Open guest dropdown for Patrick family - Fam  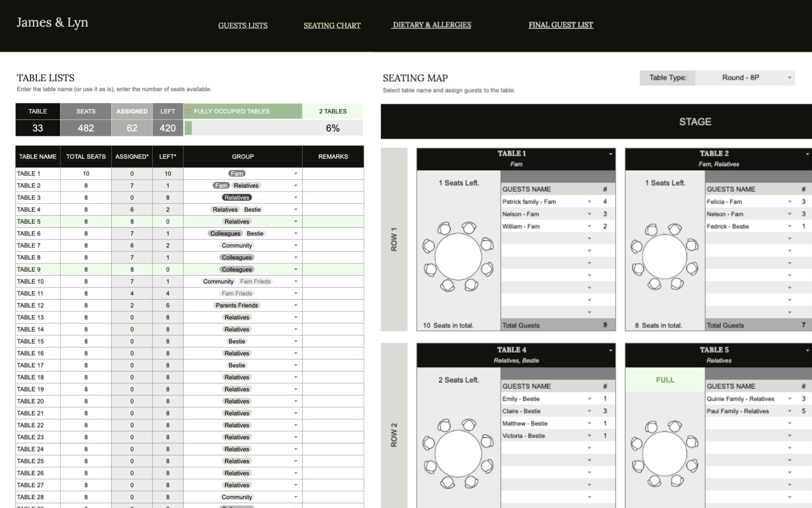pyautogui.click(x=589, y=202)
